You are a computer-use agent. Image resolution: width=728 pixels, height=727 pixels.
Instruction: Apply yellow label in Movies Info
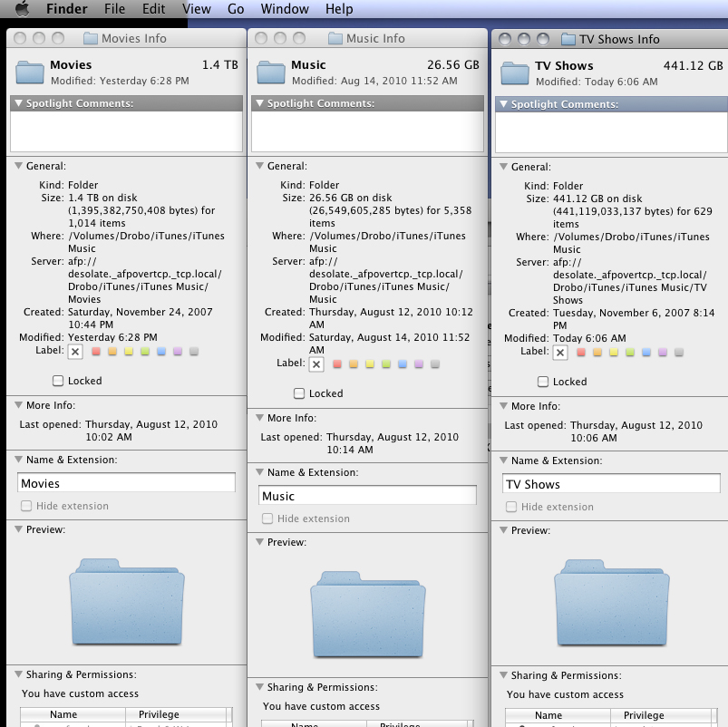[129, 352]
